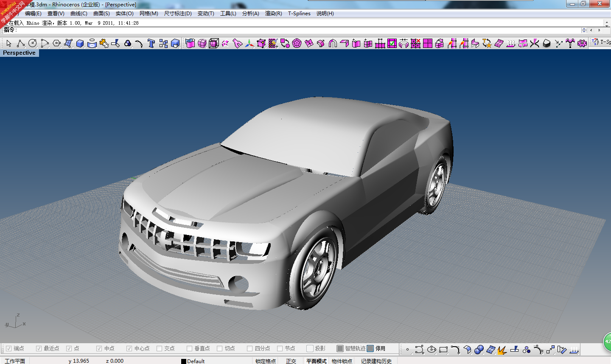The height and width of the screenshot is (364, 611).
Task: Open the 编辑(E) menu
Action: [x=33, y=14]
